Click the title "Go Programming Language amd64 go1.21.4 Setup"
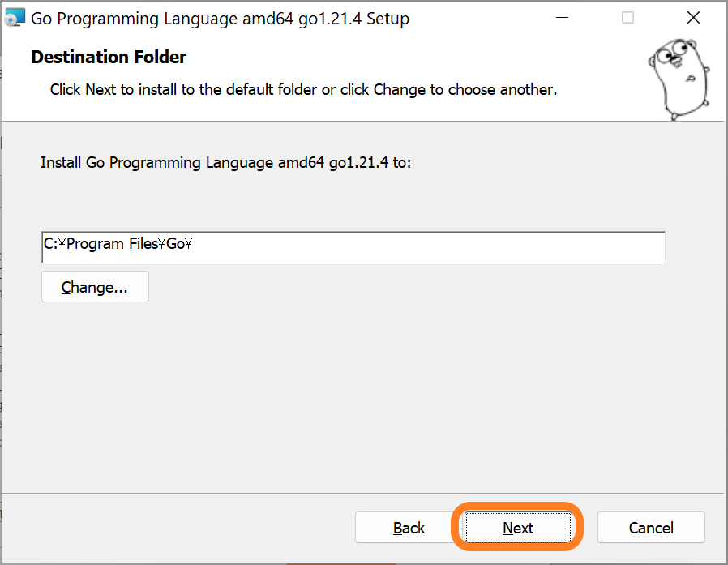The image size is (728, 565). point(220,19)
